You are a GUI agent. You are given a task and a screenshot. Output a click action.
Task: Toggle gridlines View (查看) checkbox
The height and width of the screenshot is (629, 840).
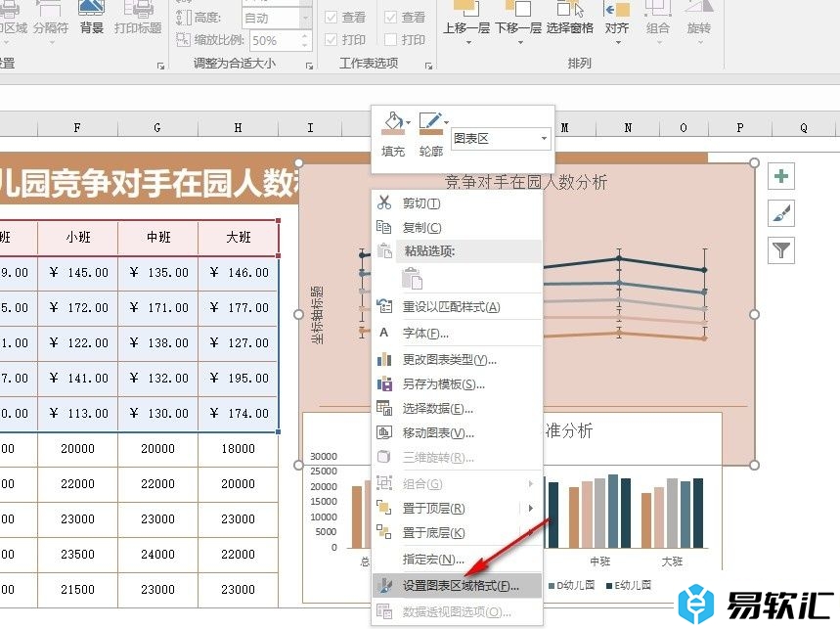[x=332, y=18]
